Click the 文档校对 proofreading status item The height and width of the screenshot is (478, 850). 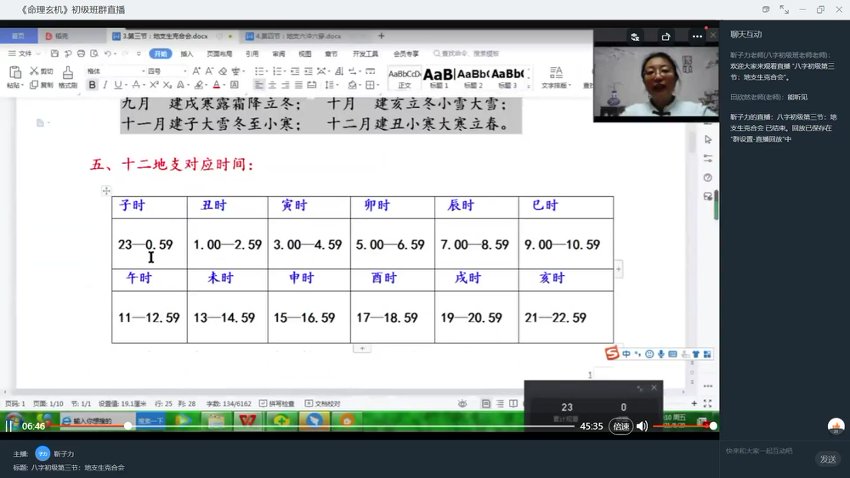(323, 403)
